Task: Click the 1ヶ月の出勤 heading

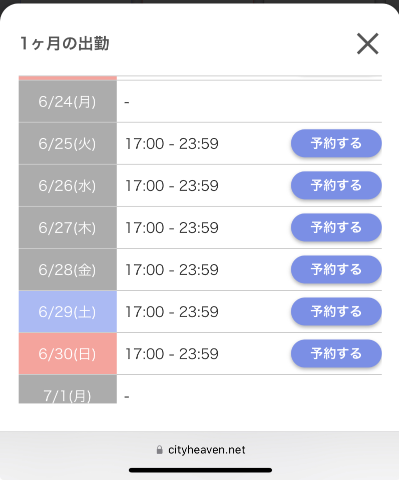Action: [x=65, y=44]
